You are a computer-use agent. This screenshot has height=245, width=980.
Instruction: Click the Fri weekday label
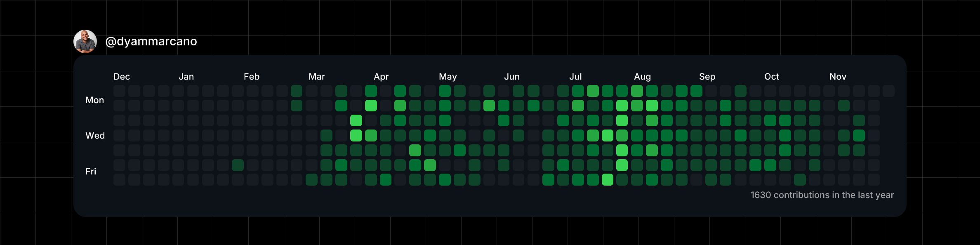pos(91,171)
